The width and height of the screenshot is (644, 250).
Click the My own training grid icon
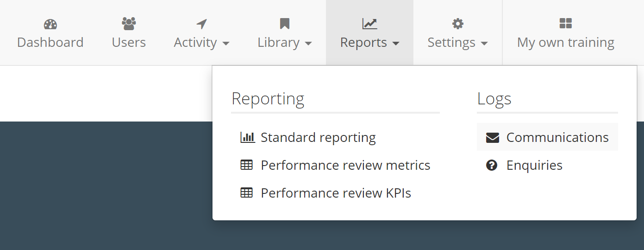click(565, 23)
